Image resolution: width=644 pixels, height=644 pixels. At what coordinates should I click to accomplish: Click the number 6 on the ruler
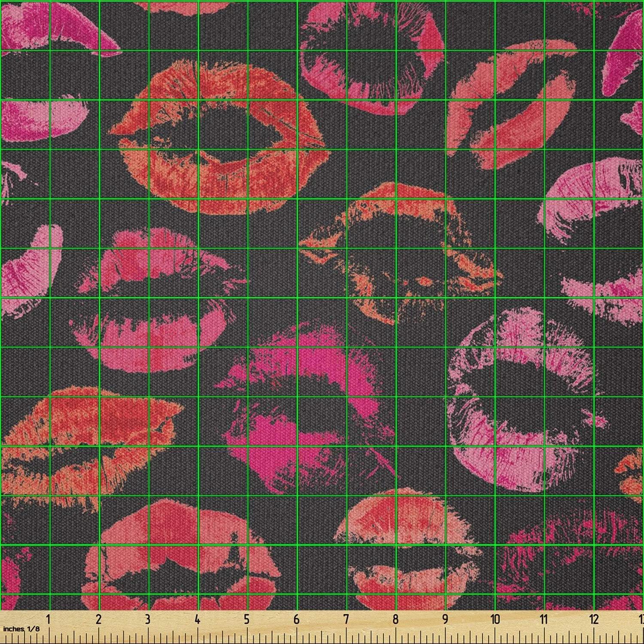point(296,620)
